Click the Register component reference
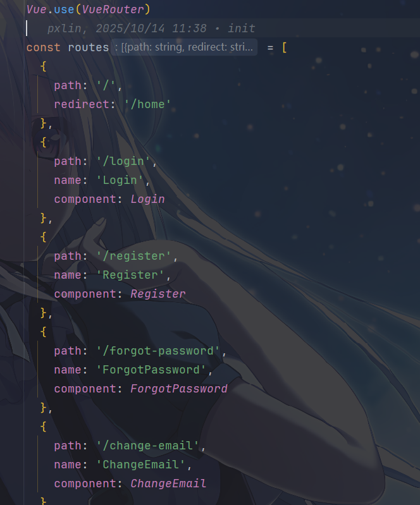The image size is (420, 505). pos(158,294)
